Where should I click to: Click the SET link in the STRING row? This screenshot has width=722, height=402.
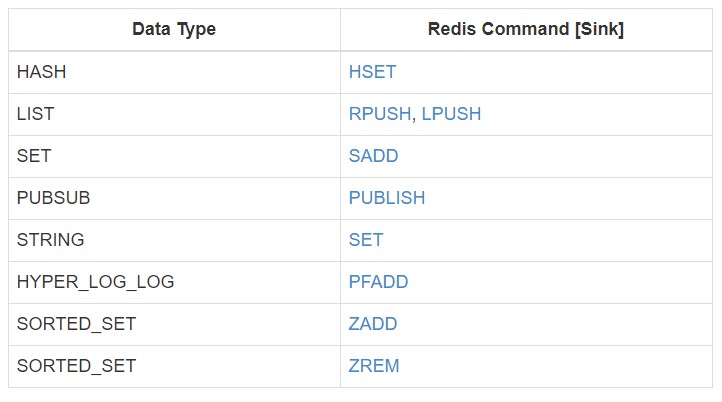(366, 240)
